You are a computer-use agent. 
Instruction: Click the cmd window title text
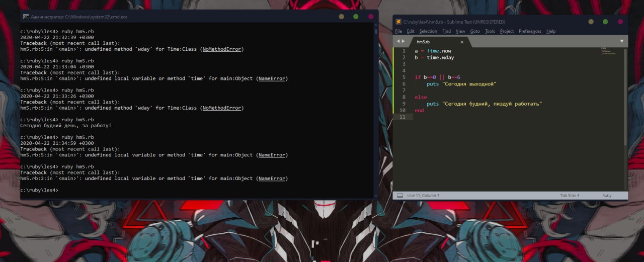(x=79, y=17)
